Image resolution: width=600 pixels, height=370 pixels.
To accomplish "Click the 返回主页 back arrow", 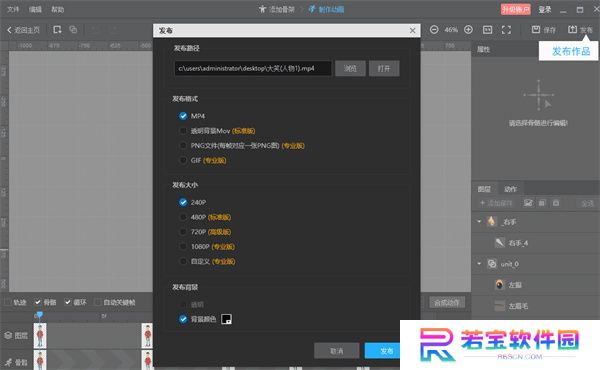I will pos(10,30).
